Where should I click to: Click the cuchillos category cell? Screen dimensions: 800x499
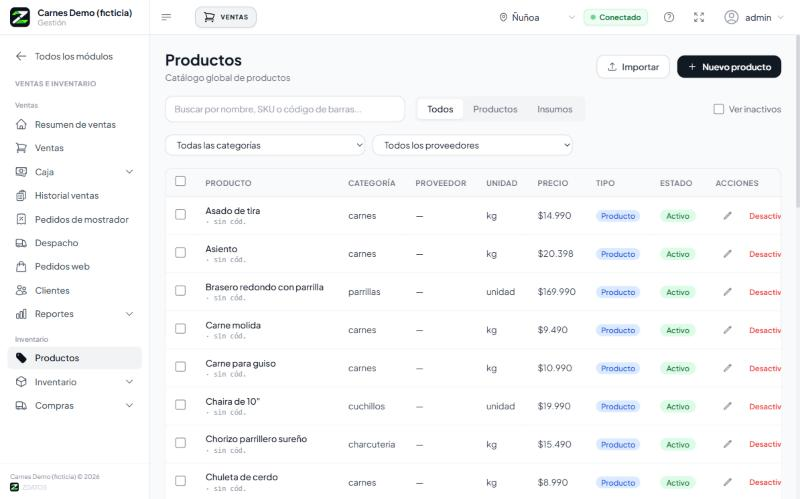coord(366,406)
